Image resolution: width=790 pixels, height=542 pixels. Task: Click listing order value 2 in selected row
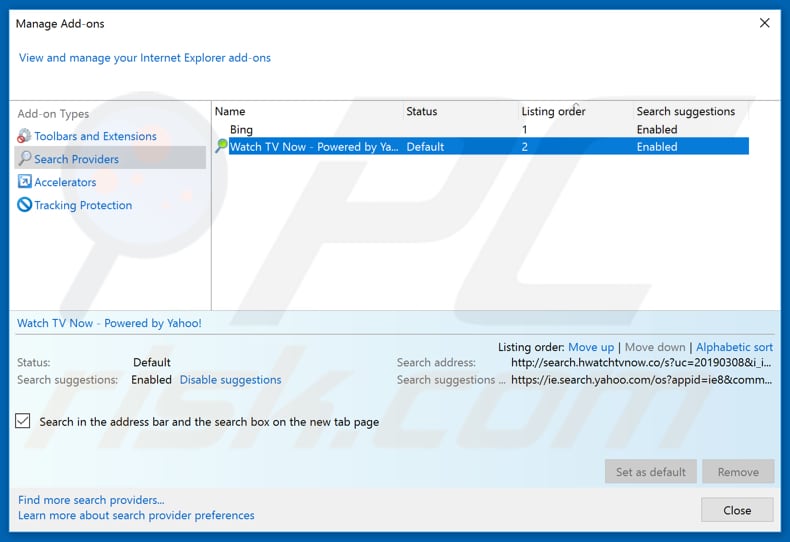click(x=524, y=147)
